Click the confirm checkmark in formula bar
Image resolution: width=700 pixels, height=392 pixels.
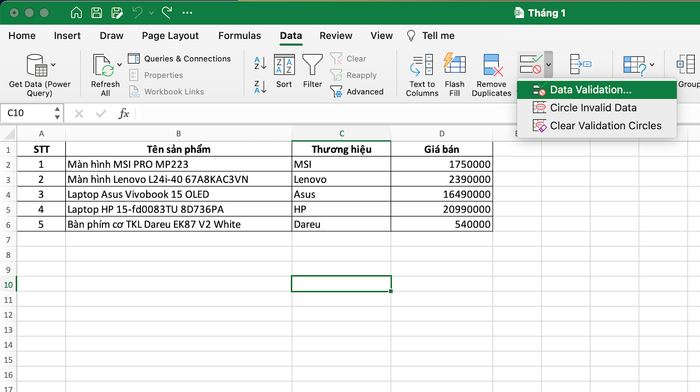101,113
